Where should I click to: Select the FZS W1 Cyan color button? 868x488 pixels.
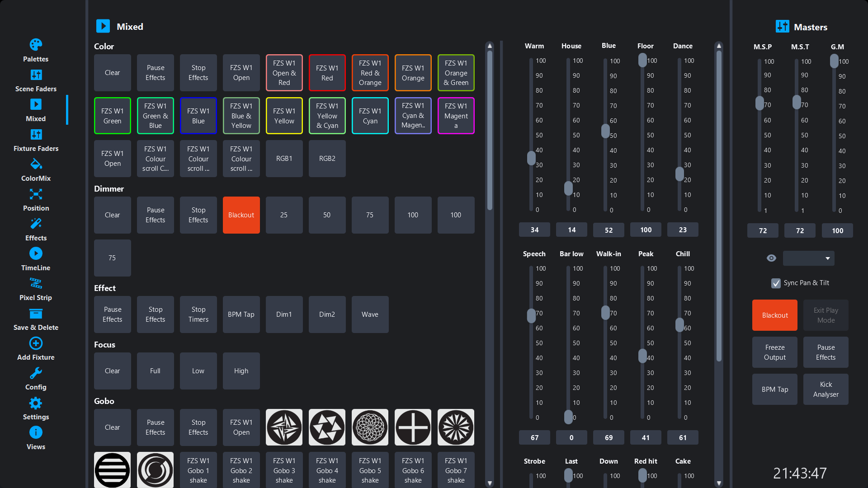click(x=370, y=116)
